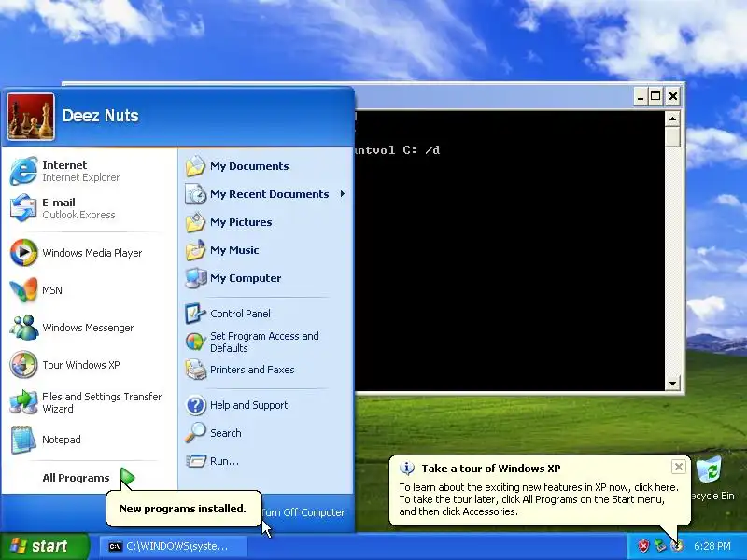Click the My Recent Documents icon
The width and height of the screenshot is (747, 560).
pyautogui.click(x=195, y=194)
